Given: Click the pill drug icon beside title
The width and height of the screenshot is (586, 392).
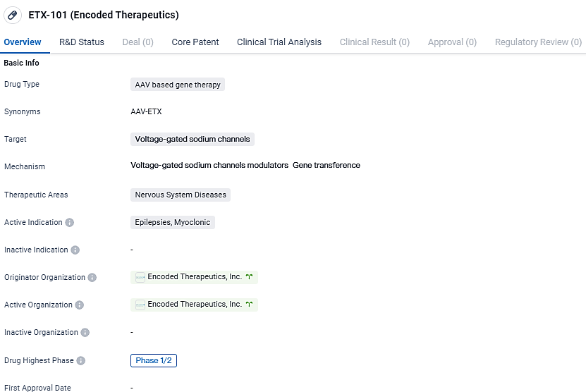Looking at the screenshot, I should (13, 15).
